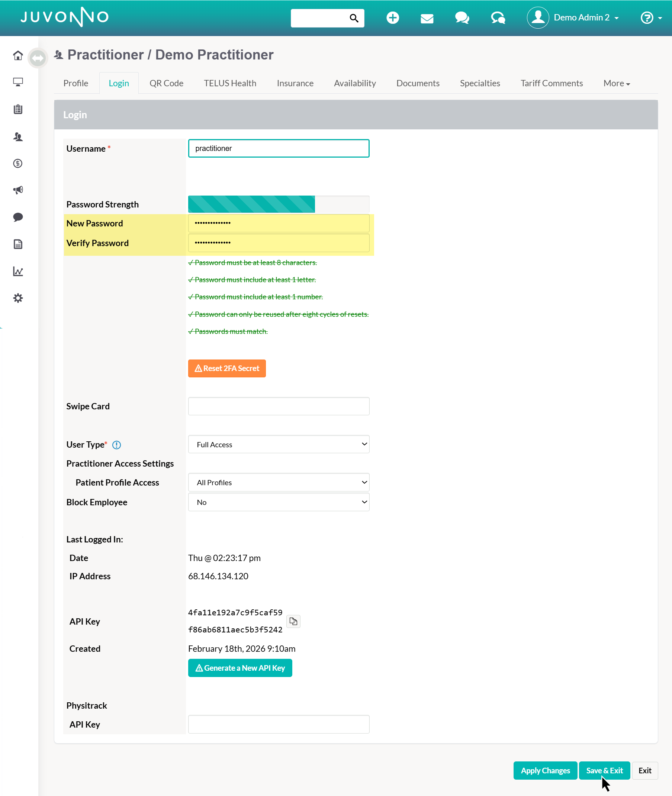Click the sidebar collapse arrows icon
This screenshot has width=672, height=796.
[38, 58]
